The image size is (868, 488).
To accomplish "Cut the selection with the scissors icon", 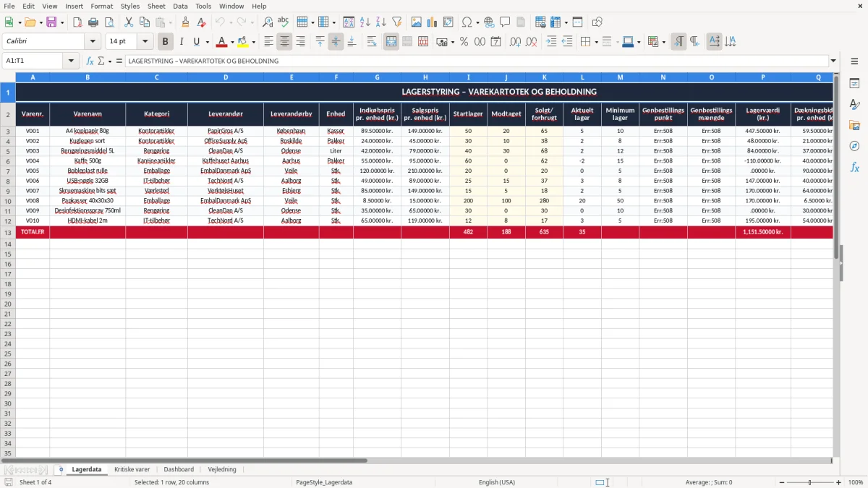I will [129, 22].
